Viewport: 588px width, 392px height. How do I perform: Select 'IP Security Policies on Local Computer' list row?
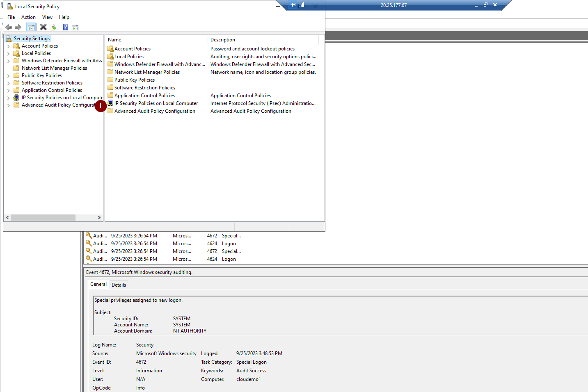156,103
